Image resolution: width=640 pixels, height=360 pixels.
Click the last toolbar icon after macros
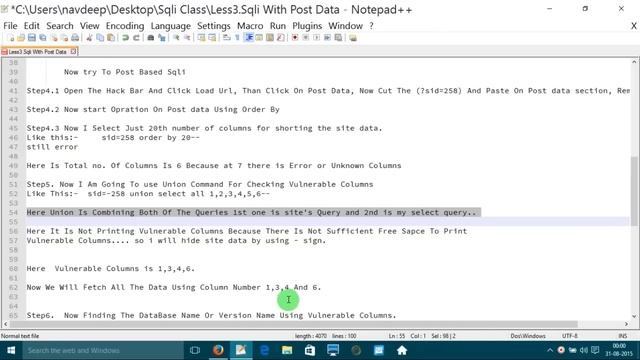(353, 38)
